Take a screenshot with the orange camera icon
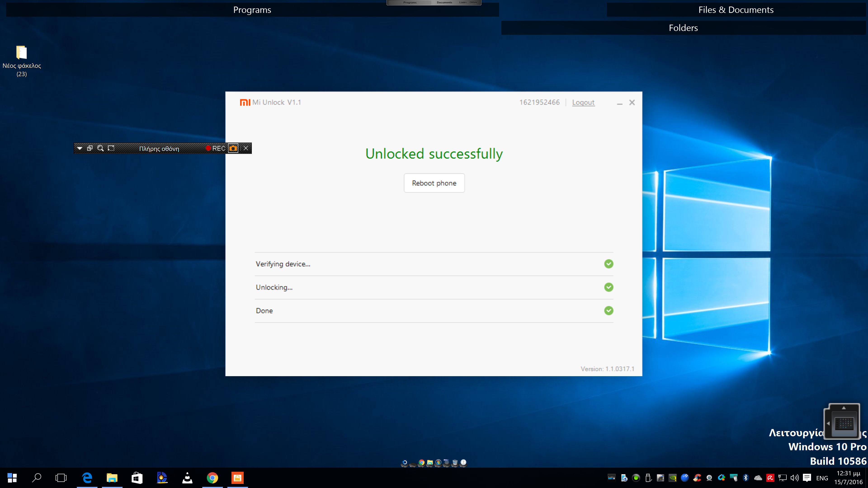Viewport: 868px width, 488px height. pyautogui.click(x=233, y=148)
